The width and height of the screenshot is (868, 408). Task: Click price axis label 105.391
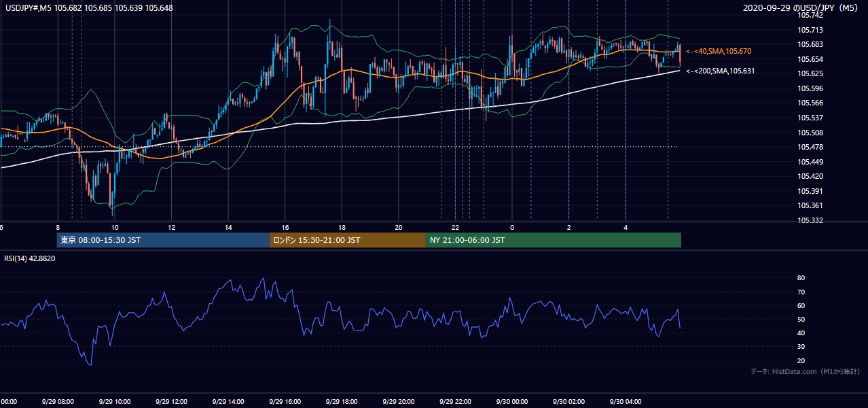pyautogui.click(x=810, y=191)
